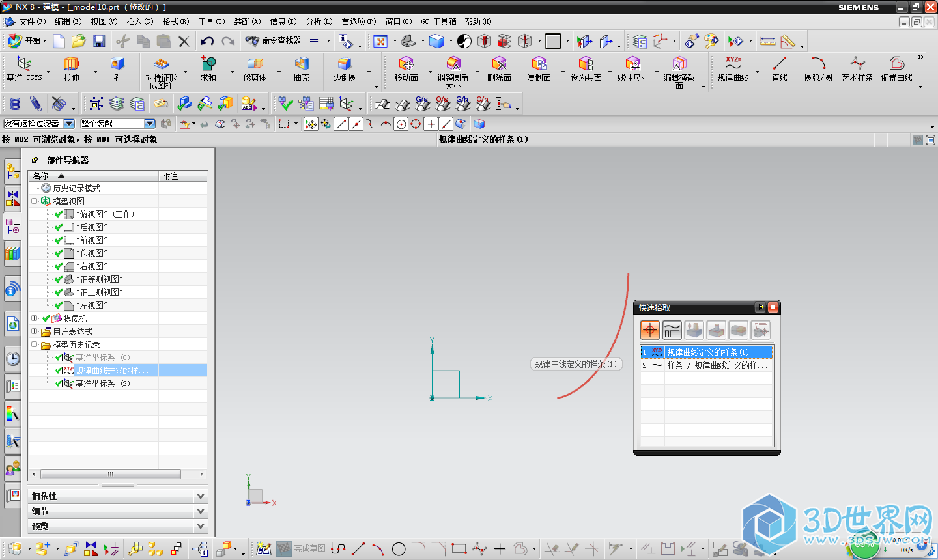Select the Hole (孔) tool
Viewport: 938px width, 560px height.
click(117, 68)
